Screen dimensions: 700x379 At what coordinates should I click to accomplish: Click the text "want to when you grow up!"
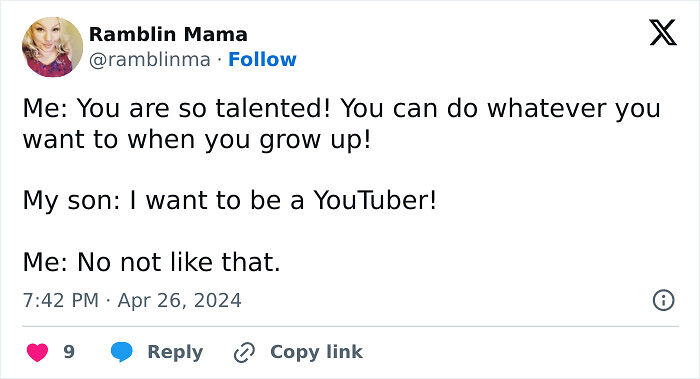coord(197,140)
